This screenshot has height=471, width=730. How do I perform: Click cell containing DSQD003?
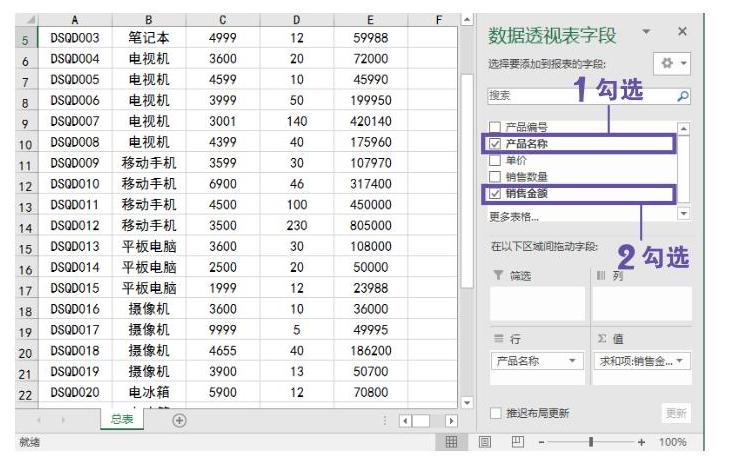pyautogui.click(x=74, y=38)
